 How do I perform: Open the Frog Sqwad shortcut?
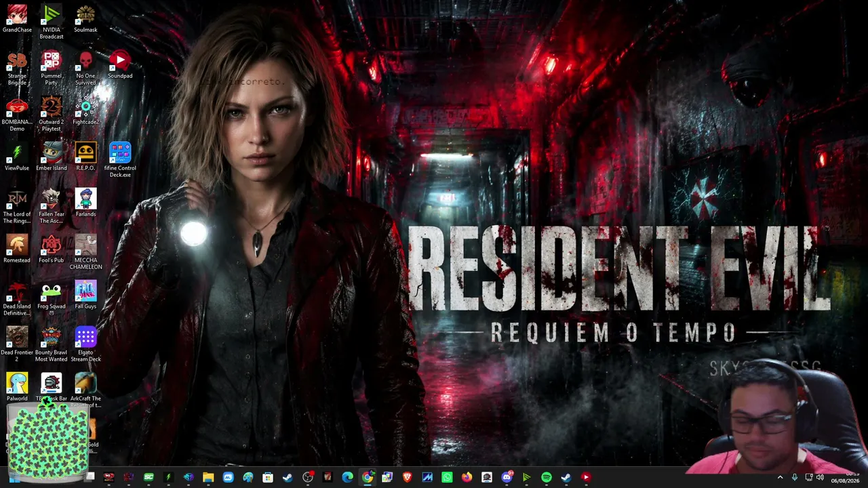52,299
